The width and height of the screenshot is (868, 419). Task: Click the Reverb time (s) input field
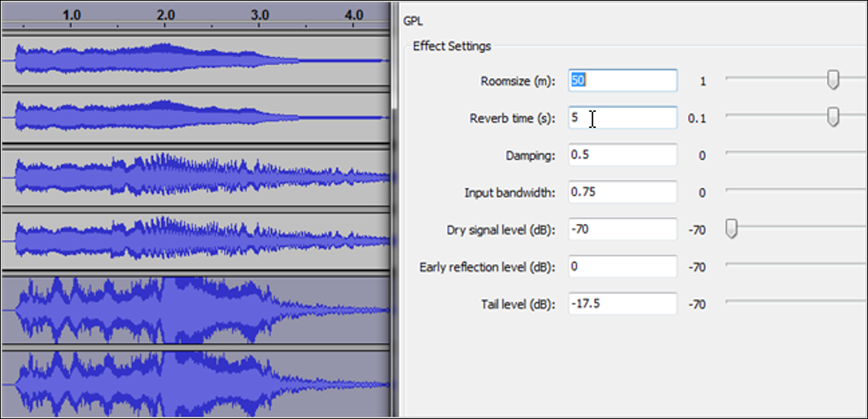pyautogui.click(x=623, y=117)
